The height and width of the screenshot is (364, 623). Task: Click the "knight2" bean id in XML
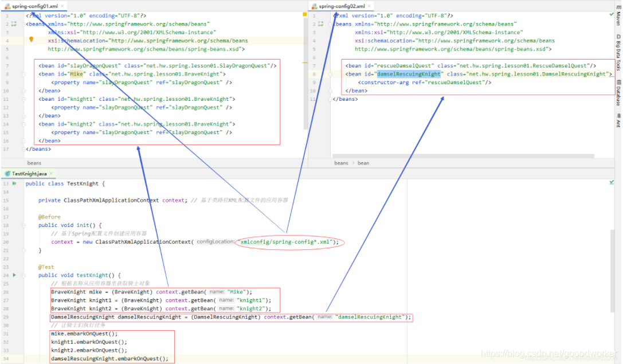click(x=81, y=124)
